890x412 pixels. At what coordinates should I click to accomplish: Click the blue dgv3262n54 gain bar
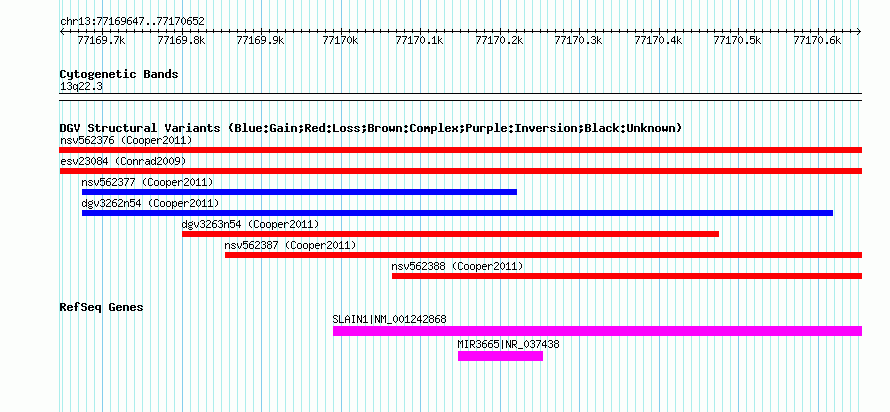coord(457,213)
